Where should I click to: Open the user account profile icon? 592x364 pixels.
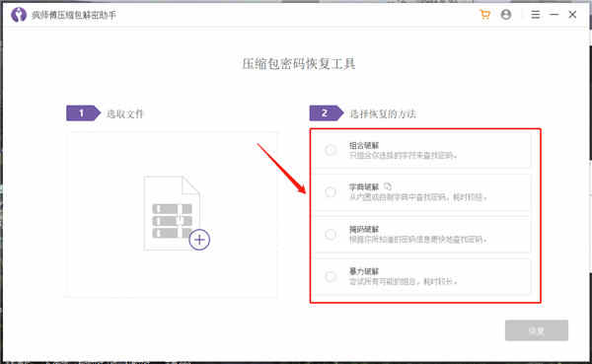tap(506, 15)
